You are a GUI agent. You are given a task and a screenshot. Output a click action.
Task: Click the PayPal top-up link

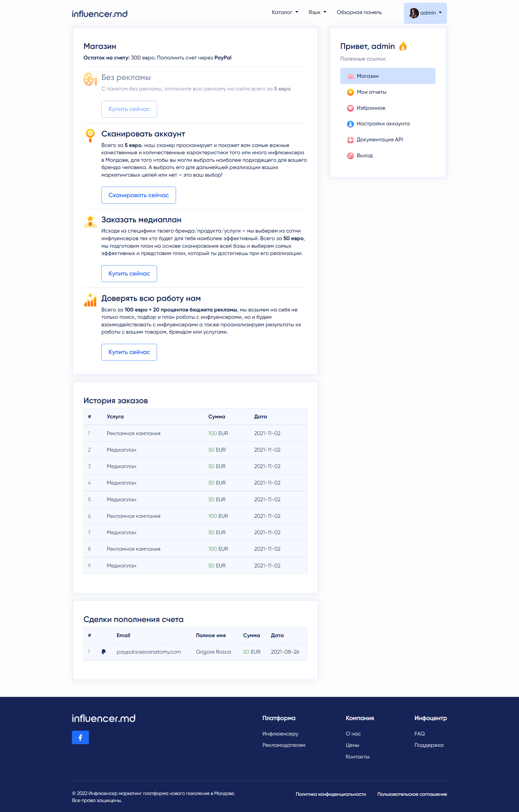tap(222, 58)
